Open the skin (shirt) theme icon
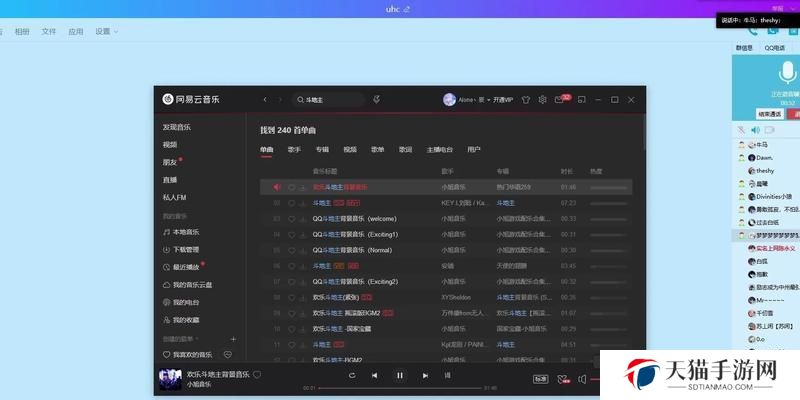800x400 pixels. coord(526,100)
